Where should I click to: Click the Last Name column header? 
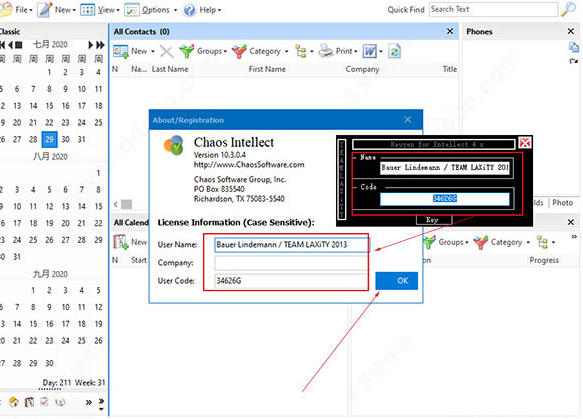coord(170,69)
